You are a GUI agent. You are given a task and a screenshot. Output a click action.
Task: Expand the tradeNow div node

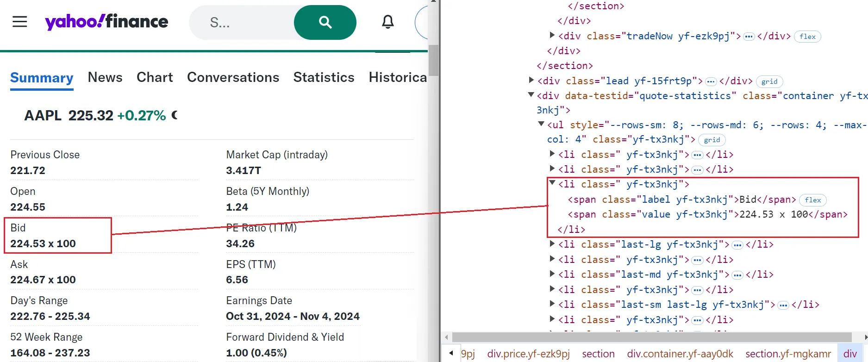(552, 35)
